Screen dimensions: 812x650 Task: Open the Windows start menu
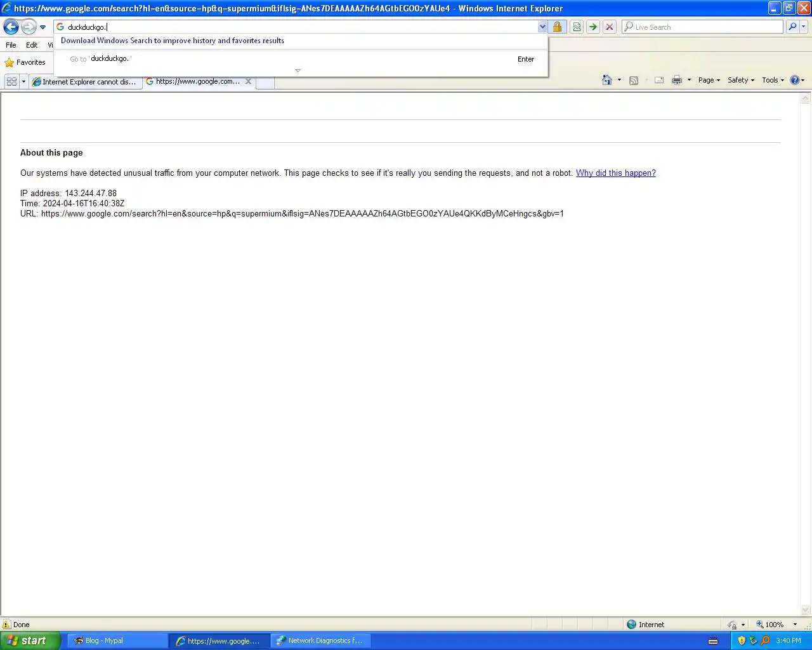tap(30, 640)
